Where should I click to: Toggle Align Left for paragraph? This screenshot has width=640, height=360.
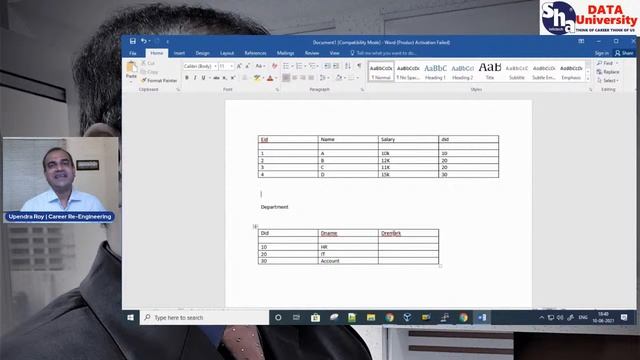pyautogui.click(x=286, y=78)
